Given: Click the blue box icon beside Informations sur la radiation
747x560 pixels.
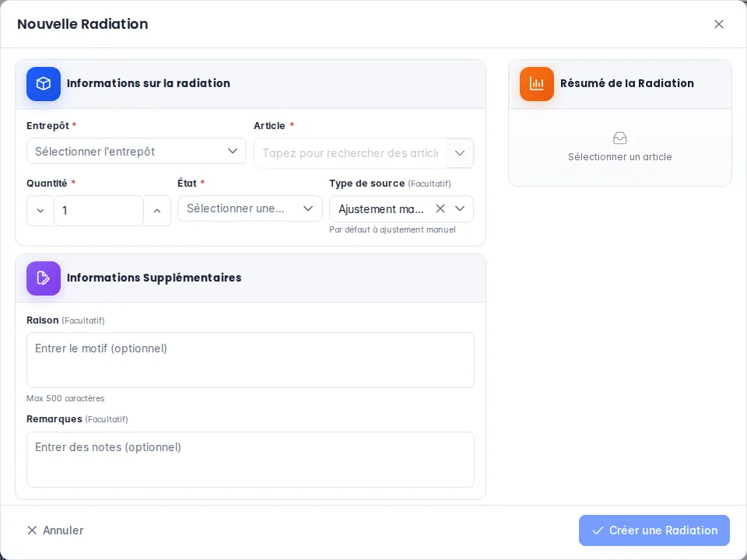Looking at the screenshot, I should point(44,84).
